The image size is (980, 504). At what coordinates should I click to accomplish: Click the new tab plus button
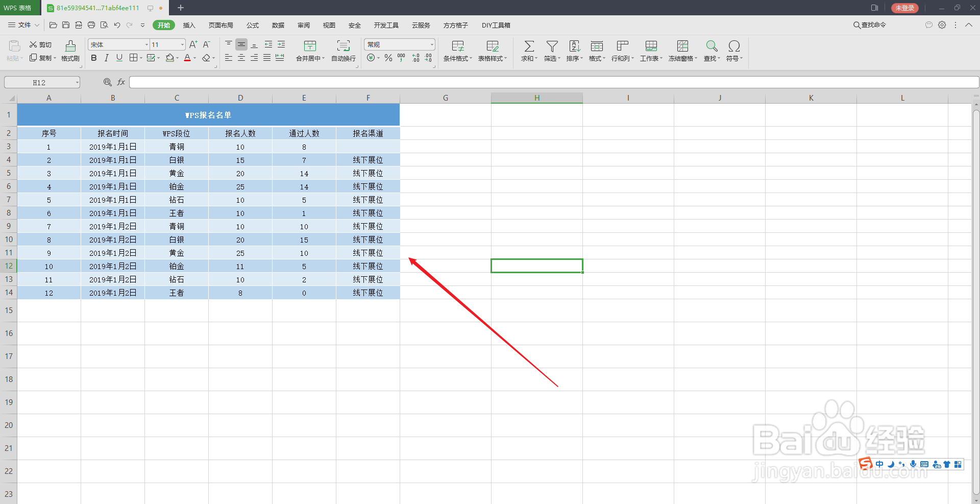[181, 8]
